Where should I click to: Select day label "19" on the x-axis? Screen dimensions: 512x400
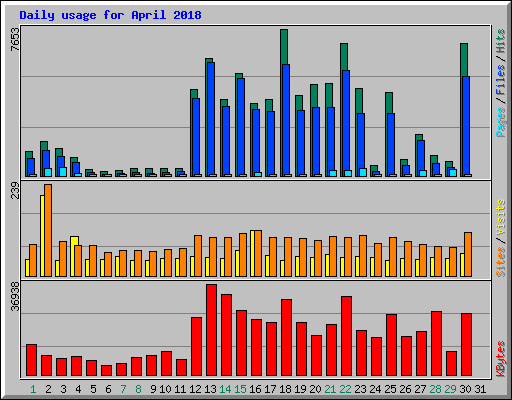point(300,389)
